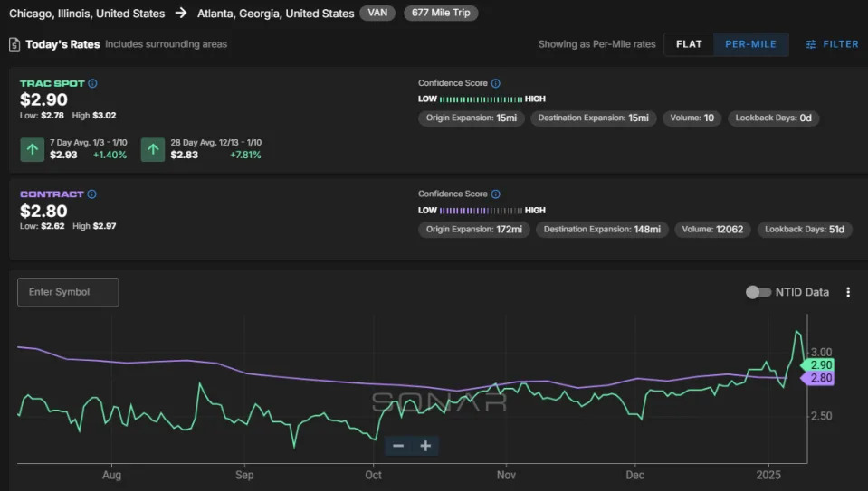The height and width of the screenshot is (491, 868).
Task: Click contract High $2.97 value
Action: [x=105, y=226]
